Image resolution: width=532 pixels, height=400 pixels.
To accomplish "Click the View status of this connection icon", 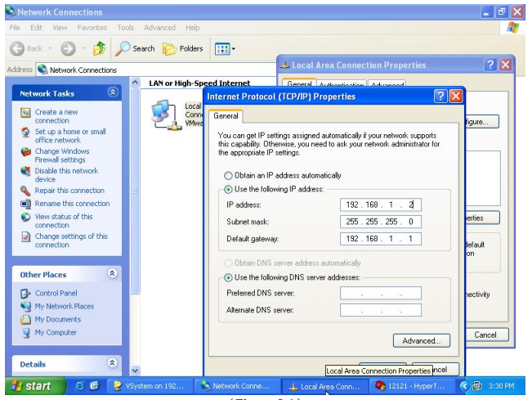I will tap(25, 217).
